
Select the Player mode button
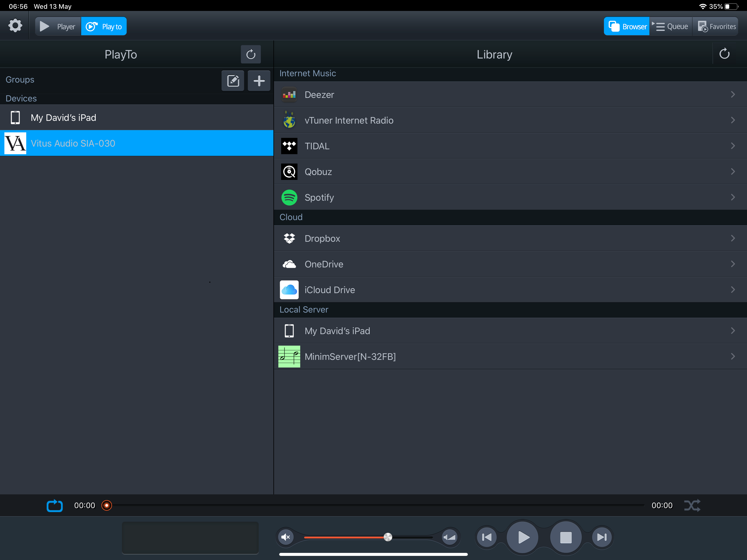(x=58, y=26)
